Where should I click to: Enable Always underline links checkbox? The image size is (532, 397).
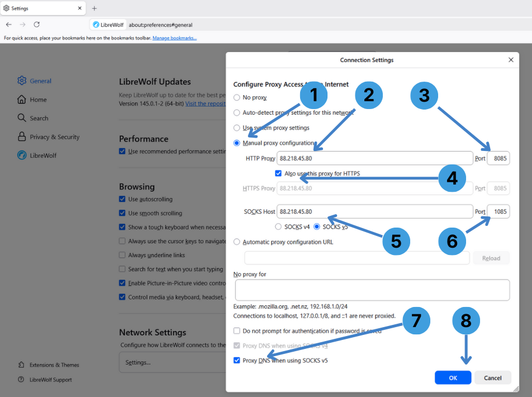[x=122, y=255]
